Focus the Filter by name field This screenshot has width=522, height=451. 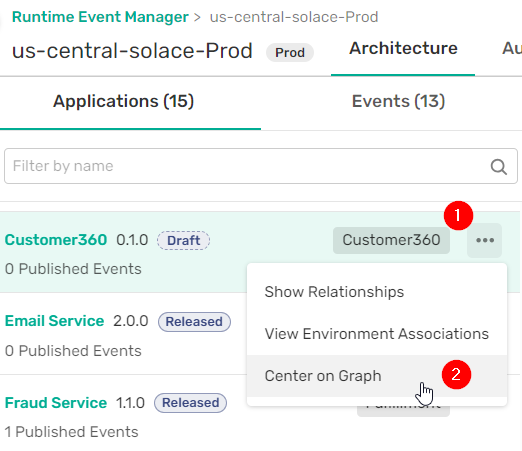(261, 166)
